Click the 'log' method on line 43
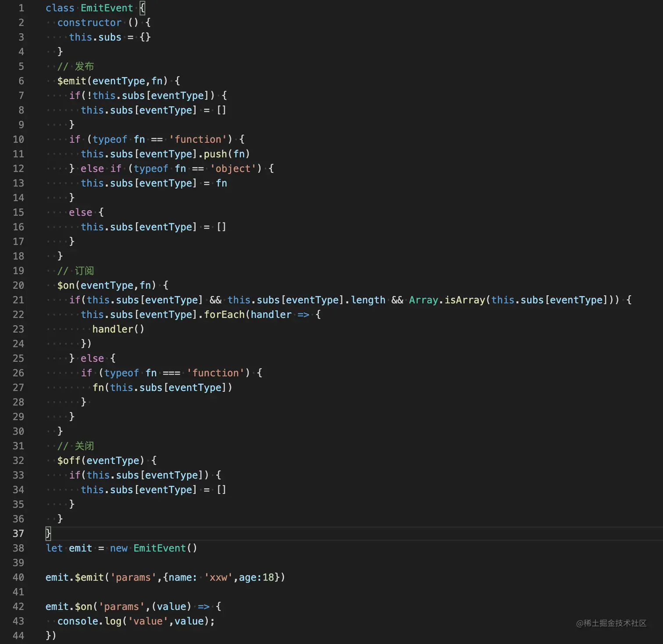 (x=113, y=621)
